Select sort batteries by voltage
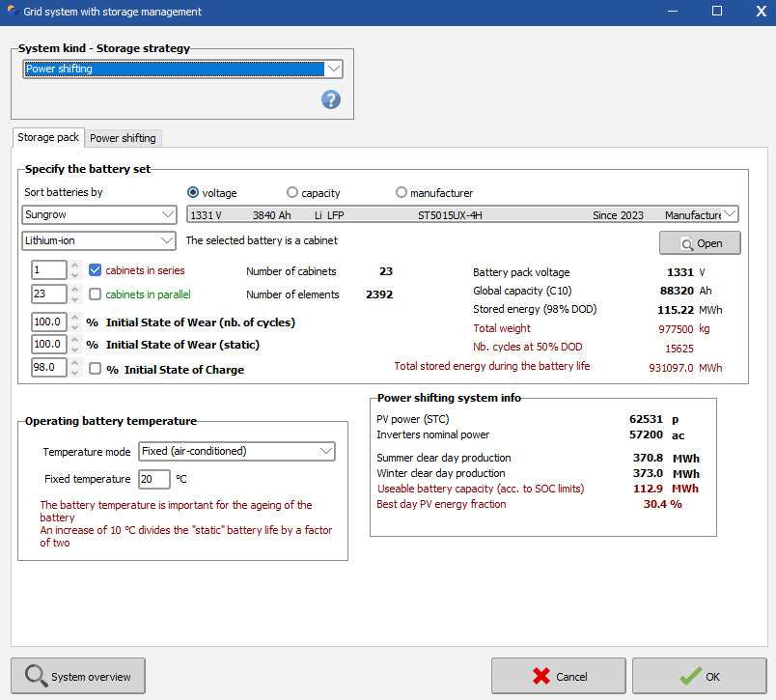The height and width of the screenshot is (700, 776). pos(193,193)
